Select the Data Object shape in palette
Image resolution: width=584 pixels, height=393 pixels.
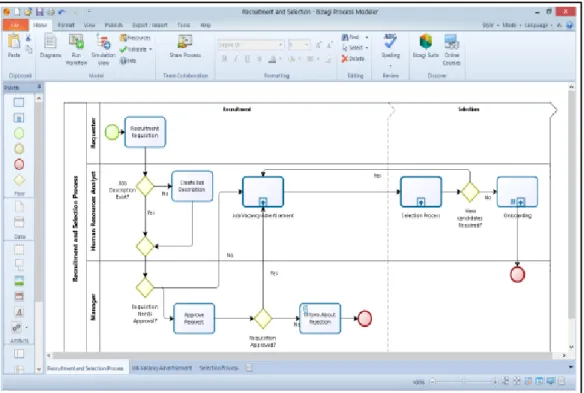point(19,206)
